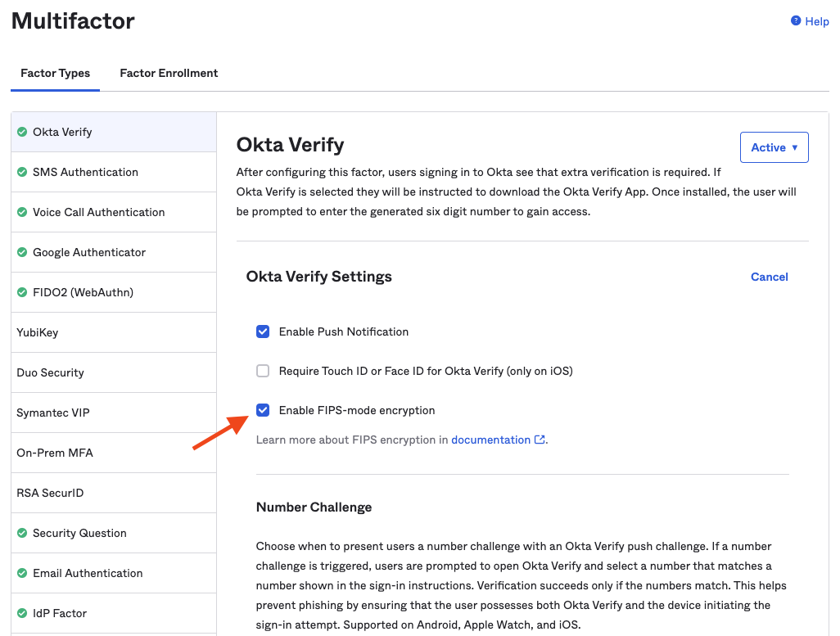
Task: Uncheck Enable Push Notification checkbox
Action: [x=263, y=332]
